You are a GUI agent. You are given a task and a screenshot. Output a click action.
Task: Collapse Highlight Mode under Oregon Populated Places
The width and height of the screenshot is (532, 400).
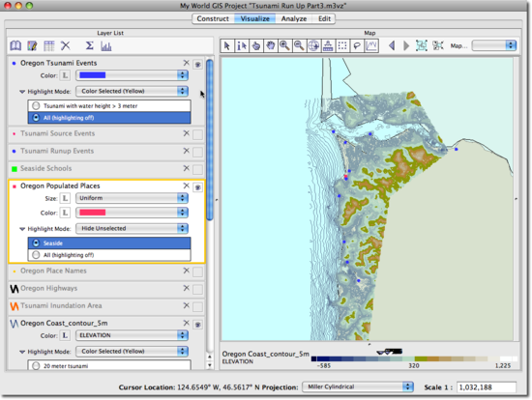[22, 229]
